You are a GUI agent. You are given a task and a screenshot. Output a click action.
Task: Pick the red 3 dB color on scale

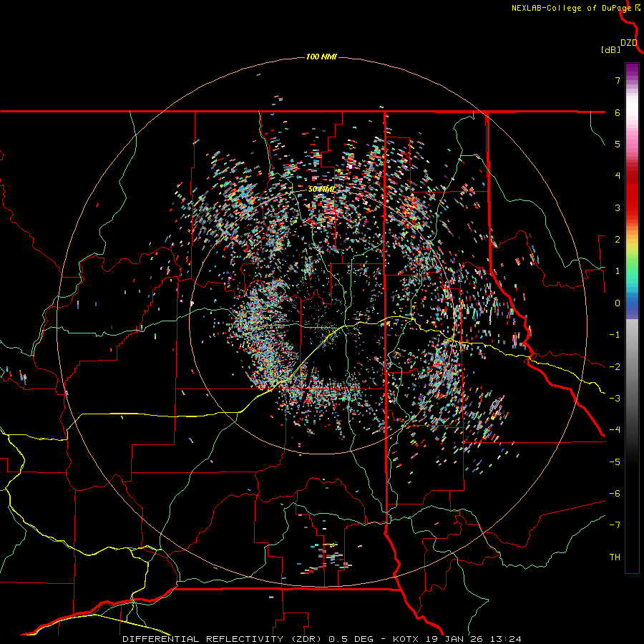point(632,208)
